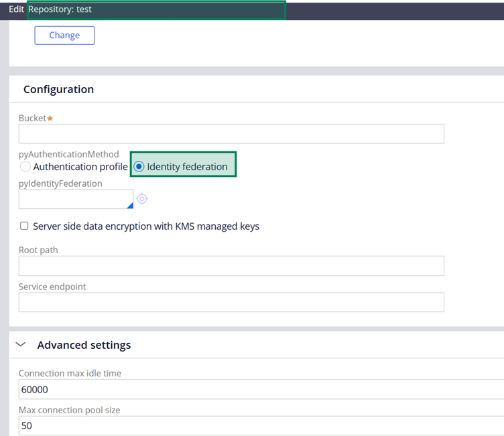Click into the Root path field

click(231, 266)
